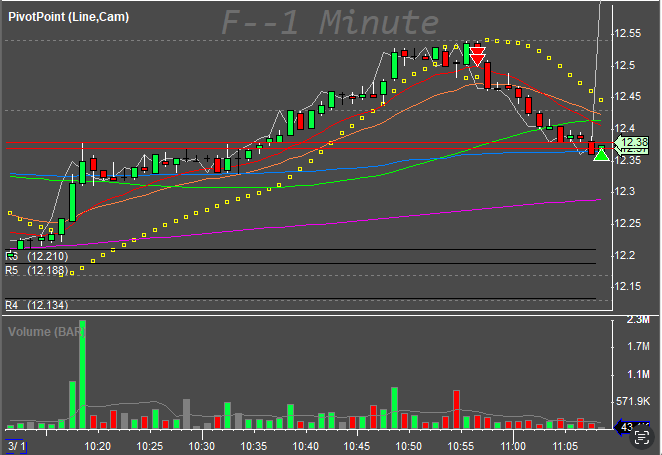Click the 11:05 time axis label
The width and height of the screenshot is (662, 455).
pos(565,446)
